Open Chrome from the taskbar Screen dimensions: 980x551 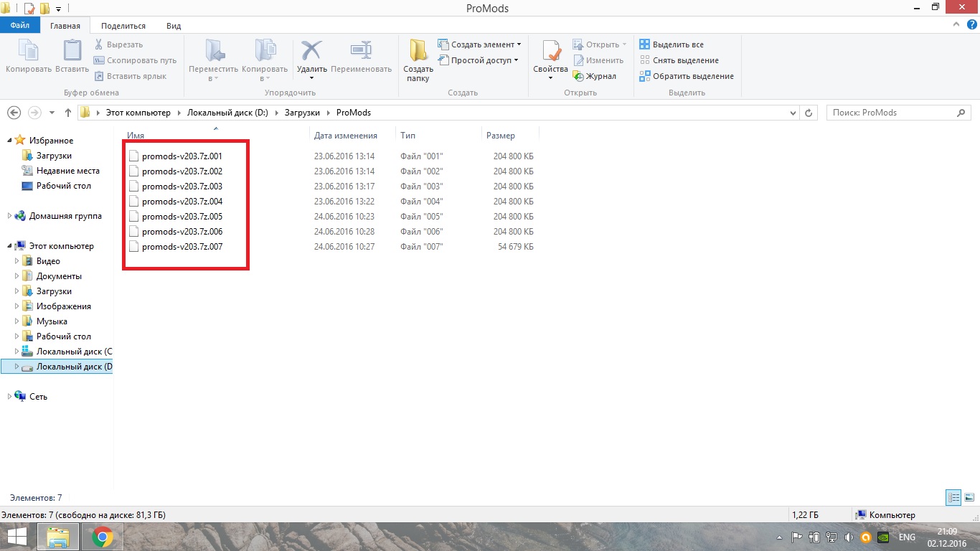(103, 537)
